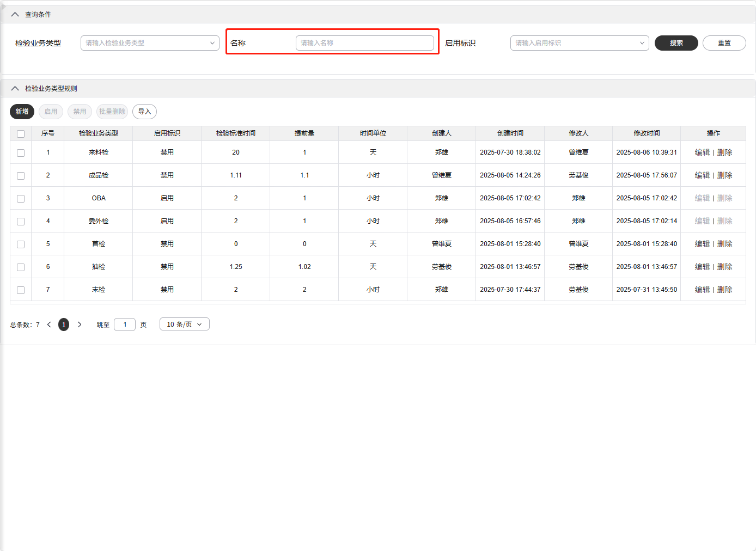Screen dimensions: 756x551
Task: Toggle select-all checkbox in table header
Action: tap(21, 134)
